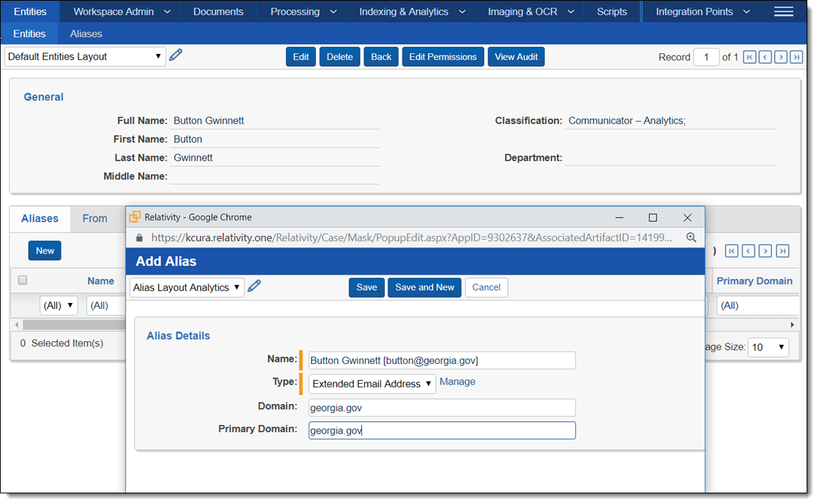818x504 pixels.
Task: Click the Save and New button
Action: pyautogui.click(x=425, y=287)
